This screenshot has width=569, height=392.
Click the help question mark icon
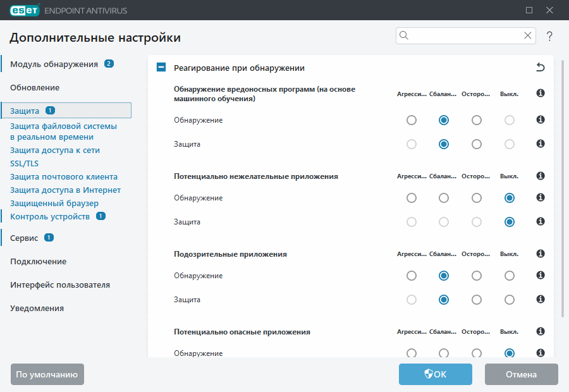click(x=549, y=36)
